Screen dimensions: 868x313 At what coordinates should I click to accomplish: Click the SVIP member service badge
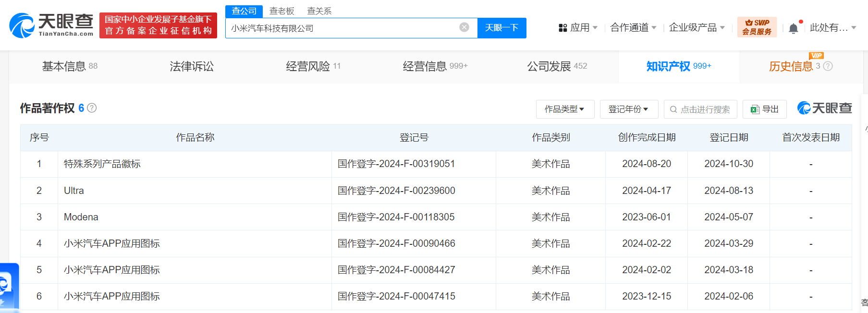[x=757, y=27]
